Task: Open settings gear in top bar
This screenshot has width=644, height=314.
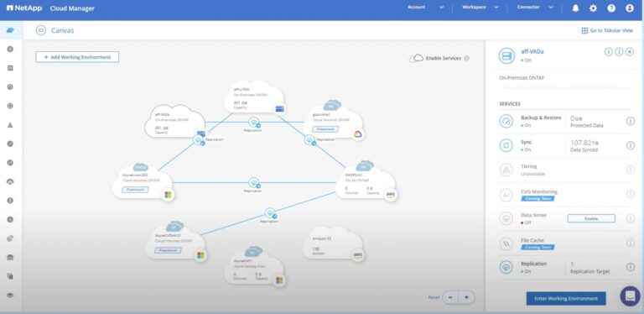Action: tap(593, 8)
